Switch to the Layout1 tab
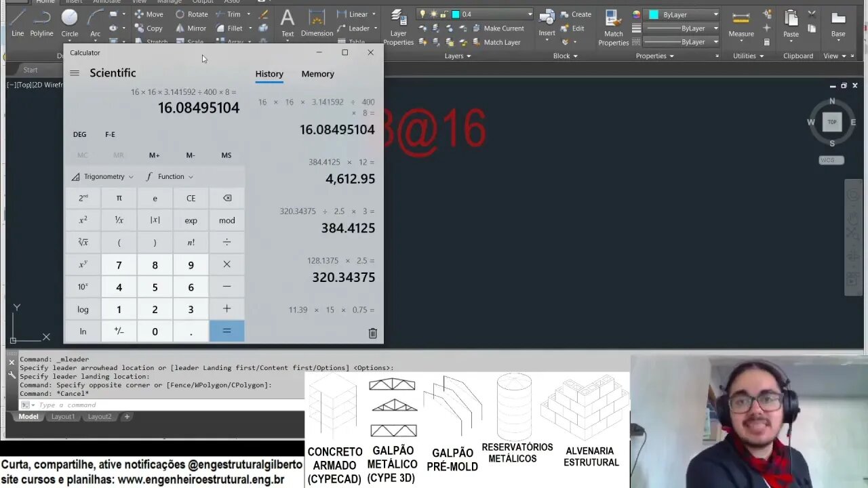 63,416
